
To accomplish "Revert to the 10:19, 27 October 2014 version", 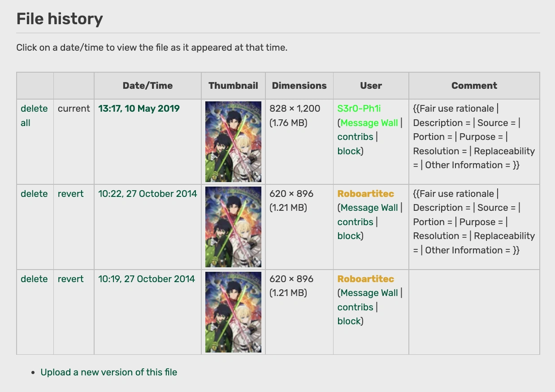I will (70, 279).
